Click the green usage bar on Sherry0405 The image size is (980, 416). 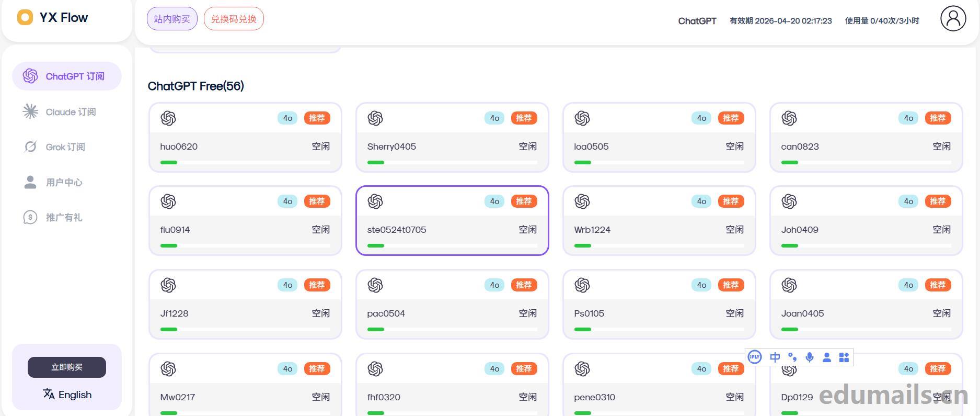pyautogui.click(x=376, y=162)
